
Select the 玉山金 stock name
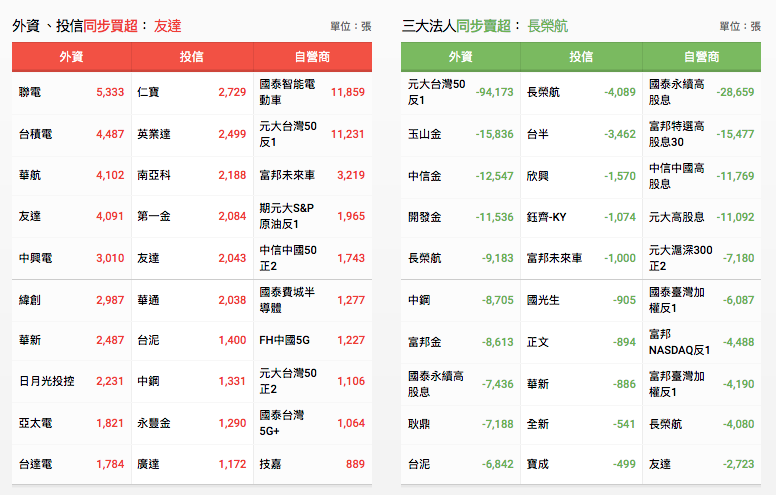tap(425, 134)
